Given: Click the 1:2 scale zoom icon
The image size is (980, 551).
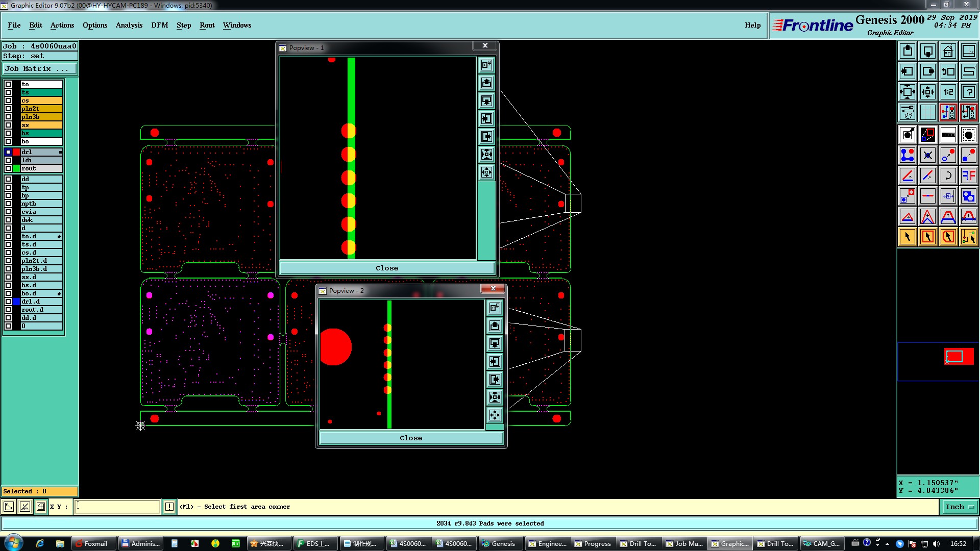Looking at the screenshot, I should [x=948, y=92].
